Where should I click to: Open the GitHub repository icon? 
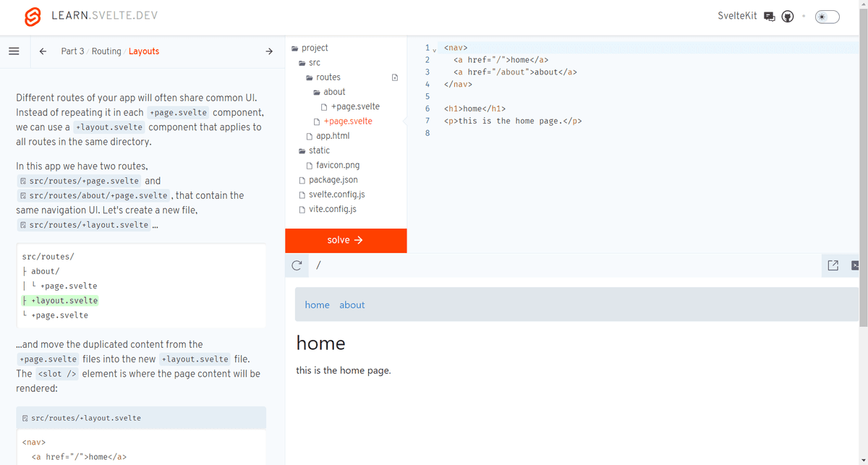pos(787,16)
